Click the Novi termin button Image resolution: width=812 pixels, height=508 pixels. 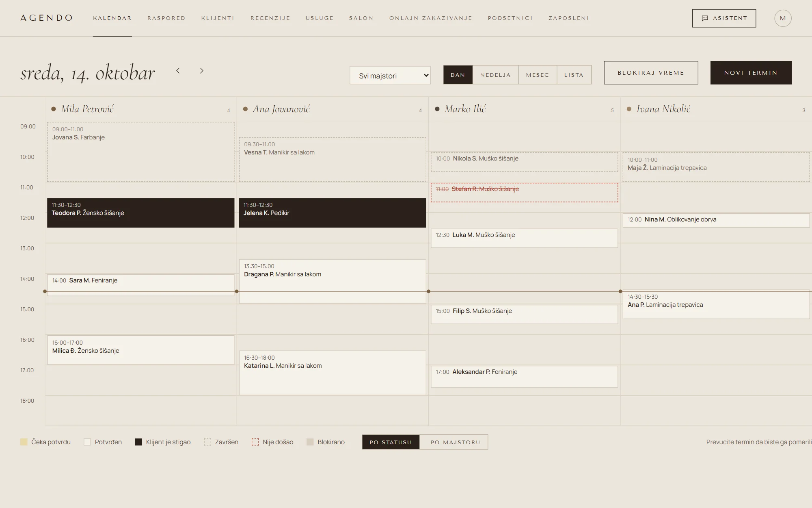(x=751, y=73)
